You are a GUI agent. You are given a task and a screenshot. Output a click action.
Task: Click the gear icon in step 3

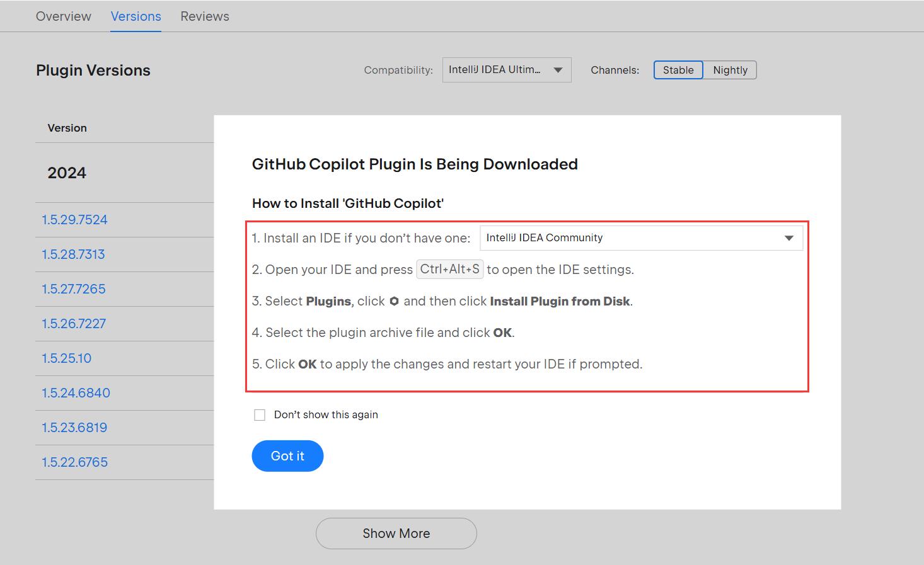pos(394,301)
